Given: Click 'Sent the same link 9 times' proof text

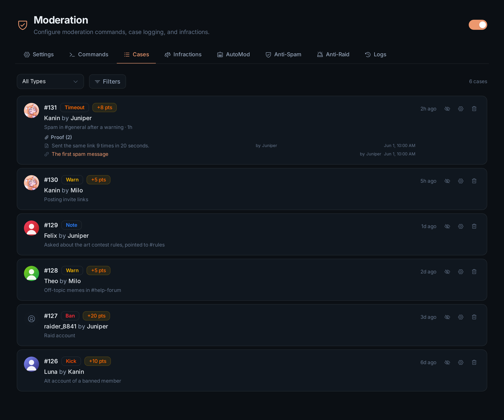Looking at the screenshot, I should (100, 146).
